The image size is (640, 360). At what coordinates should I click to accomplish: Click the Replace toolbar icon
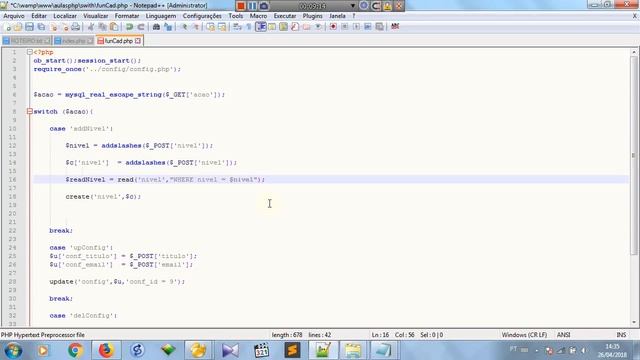pyautogui.click(x=168, y=27)
